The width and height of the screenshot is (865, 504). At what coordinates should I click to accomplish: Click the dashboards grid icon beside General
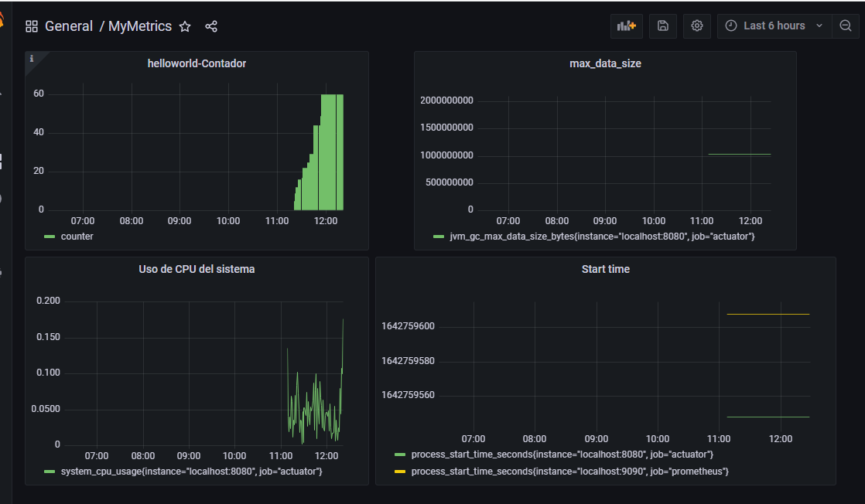[x=32, y=26]
